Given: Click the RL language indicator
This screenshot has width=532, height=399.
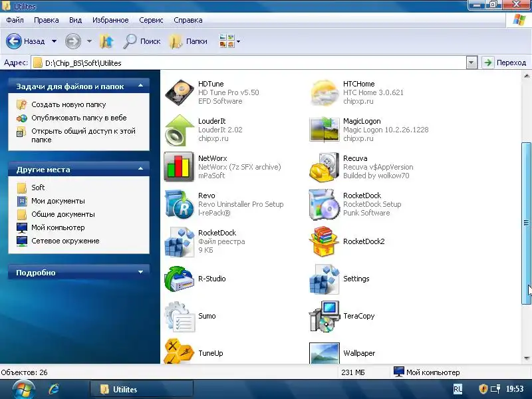Looking at the screenshot, I should (x=458, y=389).
